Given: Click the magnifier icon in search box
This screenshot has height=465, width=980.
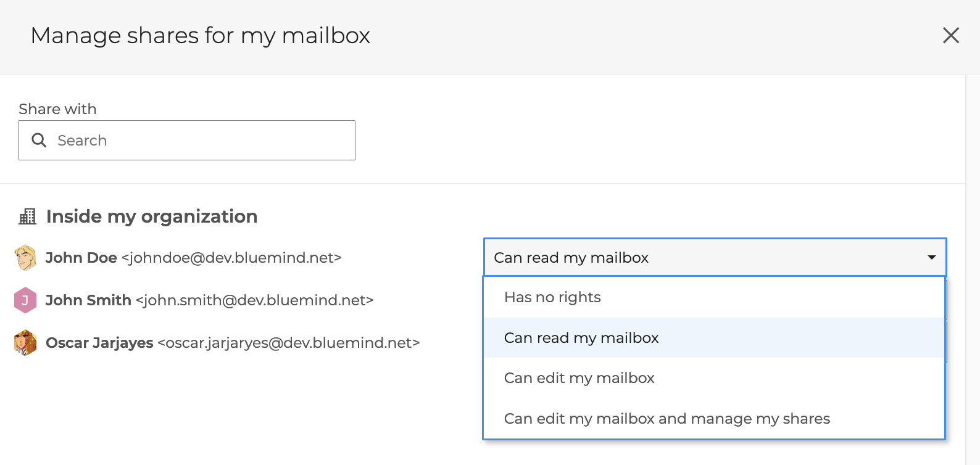Looking at the screenshot, I should coord(39,141).
